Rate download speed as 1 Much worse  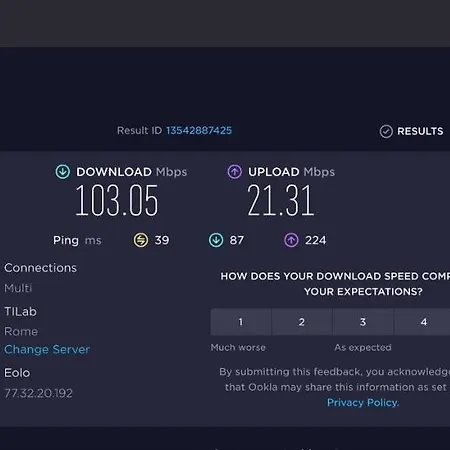coord(241,322)
